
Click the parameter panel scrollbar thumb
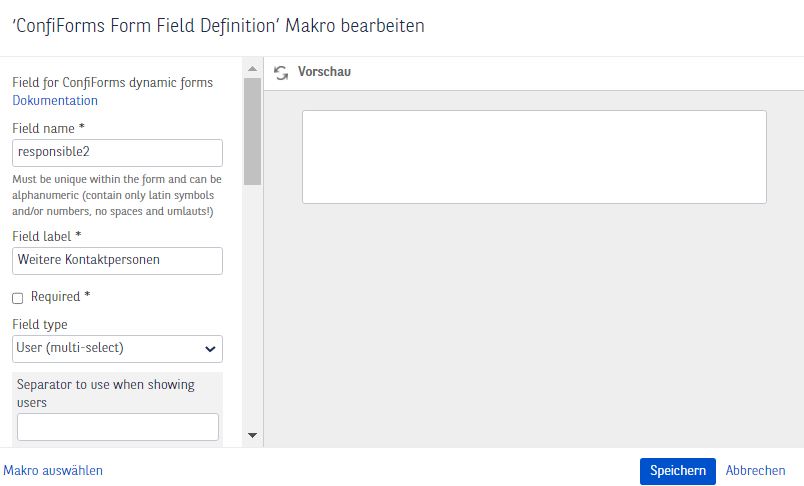[x=252, y=131]
